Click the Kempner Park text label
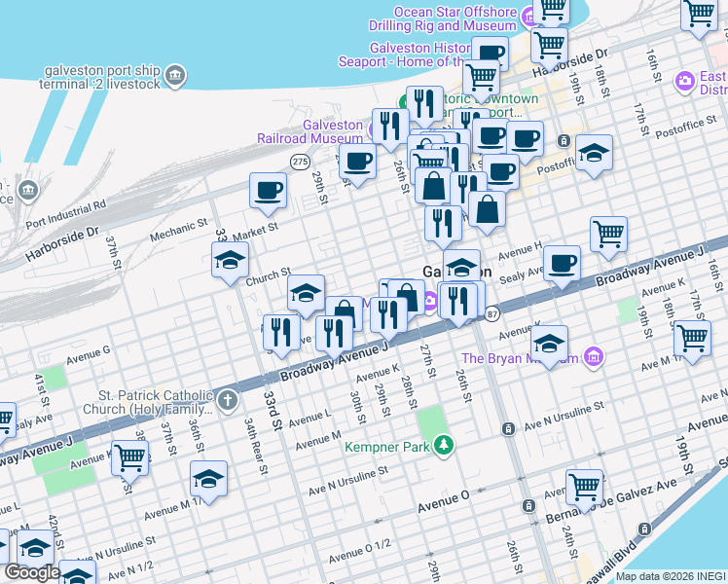This screenshot has width=728, height=584. 387,447
